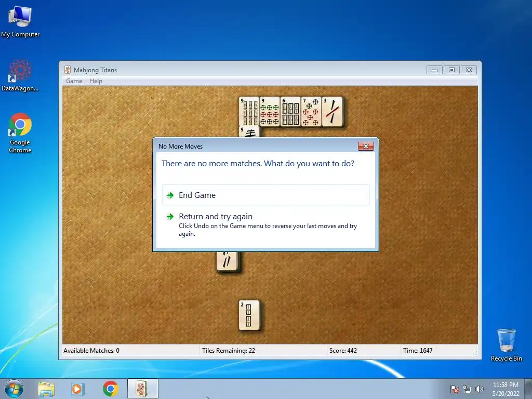532x399 pixels.
Task: Open My Computer desktop icon
Action: [x=20, y=22]
